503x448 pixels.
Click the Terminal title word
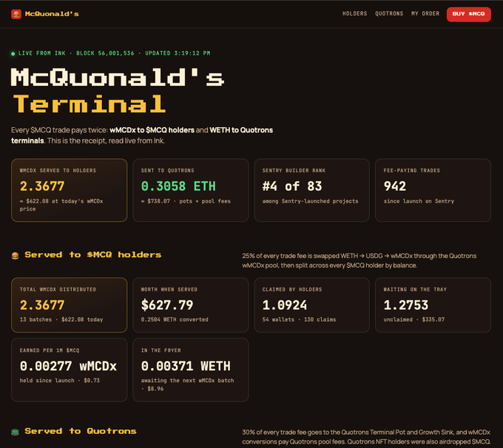[x=90, y=104]
